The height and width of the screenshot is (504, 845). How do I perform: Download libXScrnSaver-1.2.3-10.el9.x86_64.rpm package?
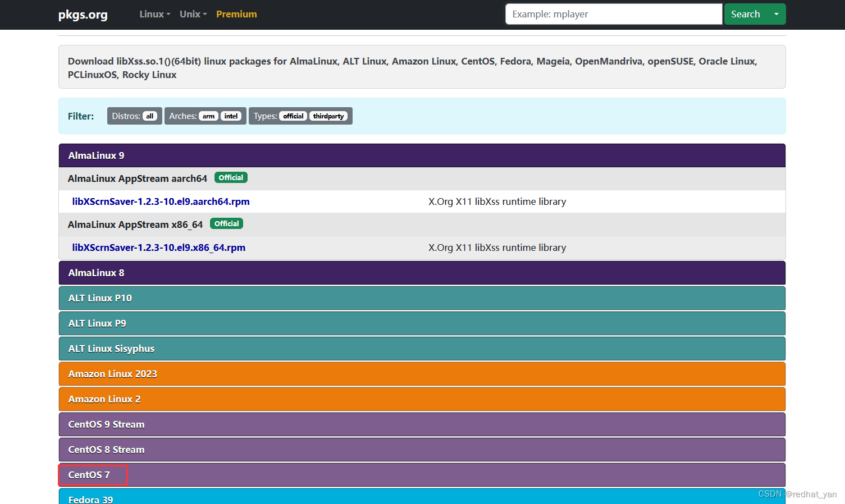click(x=159, y=248)
